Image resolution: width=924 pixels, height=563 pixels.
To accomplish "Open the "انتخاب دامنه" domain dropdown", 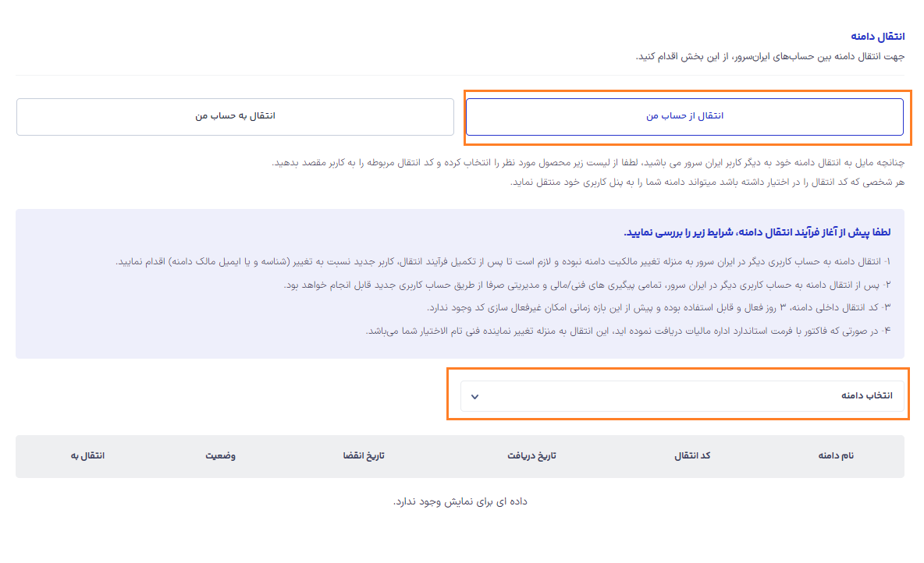I will pos(682,395).
